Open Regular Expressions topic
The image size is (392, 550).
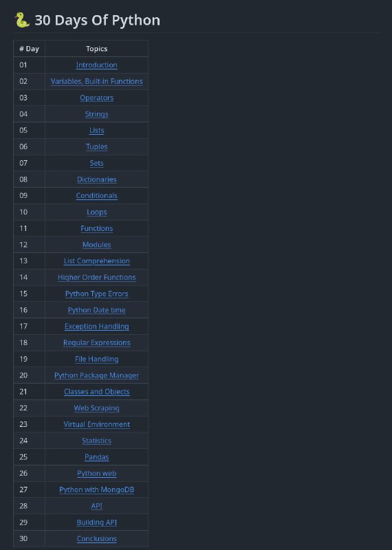tap(96, 342)
